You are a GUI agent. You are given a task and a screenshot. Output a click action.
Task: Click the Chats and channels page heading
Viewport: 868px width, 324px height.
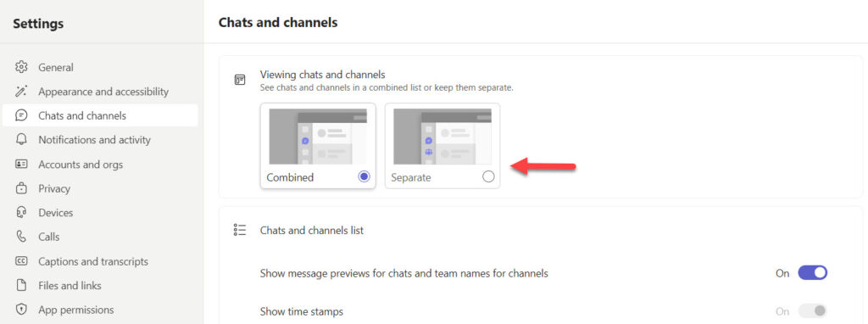point(278,23)
